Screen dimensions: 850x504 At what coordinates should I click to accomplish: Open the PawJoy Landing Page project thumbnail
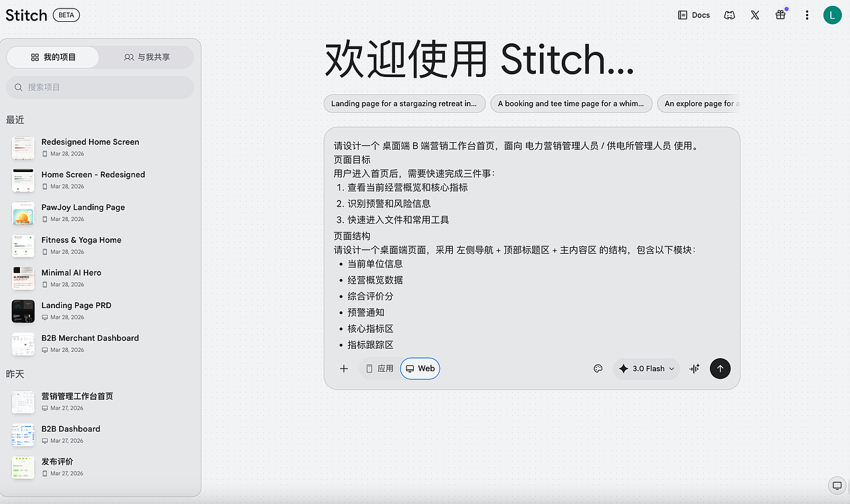tap(23, 212)
